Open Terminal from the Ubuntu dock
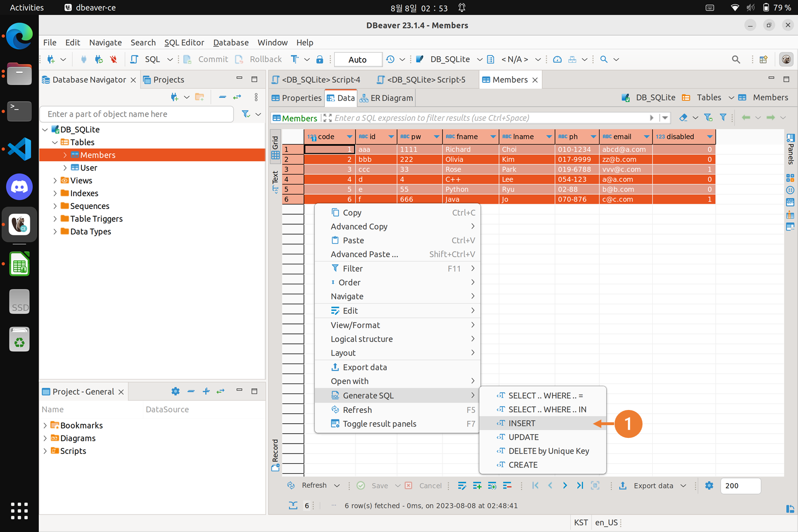Viewport: 798px width, 532px height. point(19,111)
